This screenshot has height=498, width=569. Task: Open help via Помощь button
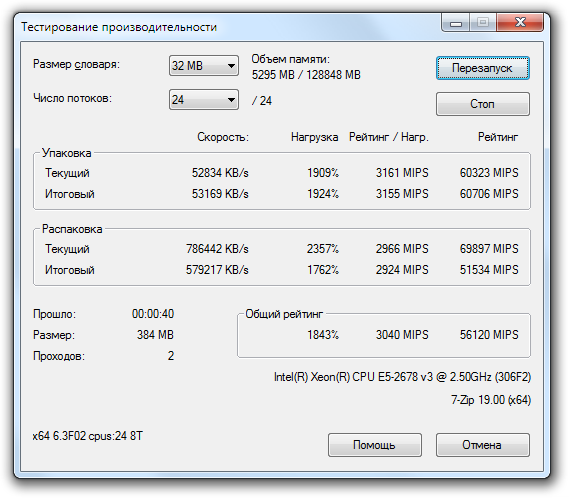point(374,445)
